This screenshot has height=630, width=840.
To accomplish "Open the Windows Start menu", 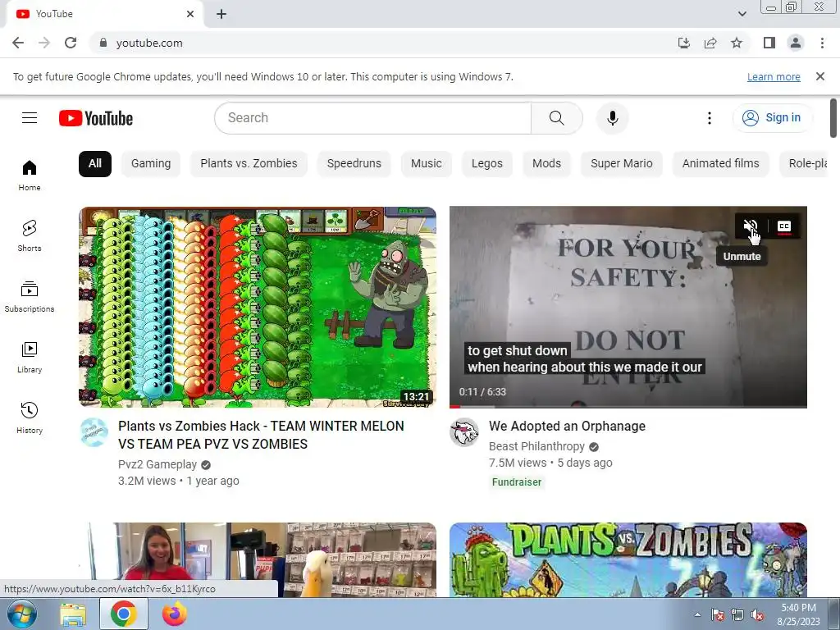I will (x=22, y=614).
